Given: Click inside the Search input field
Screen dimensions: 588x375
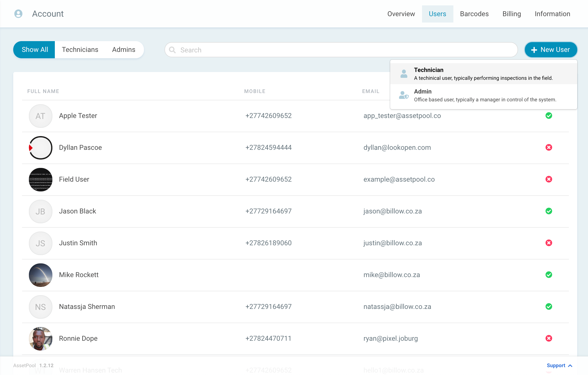Looking at the screenshot, I should coord(269,50).
